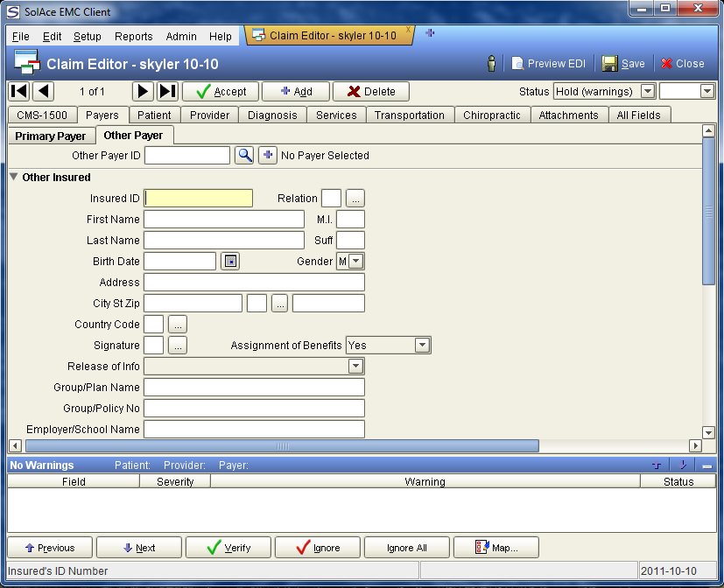Go to the previous claim record
Screen dimensions: 724x588
[44, 91]
